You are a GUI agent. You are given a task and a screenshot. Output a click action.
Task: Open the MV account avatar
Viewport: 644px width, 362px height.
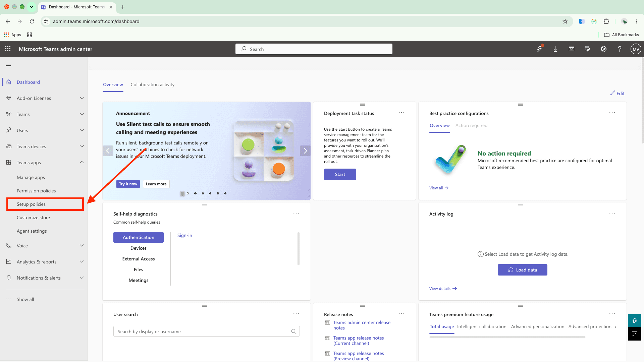tap(636, 49)
